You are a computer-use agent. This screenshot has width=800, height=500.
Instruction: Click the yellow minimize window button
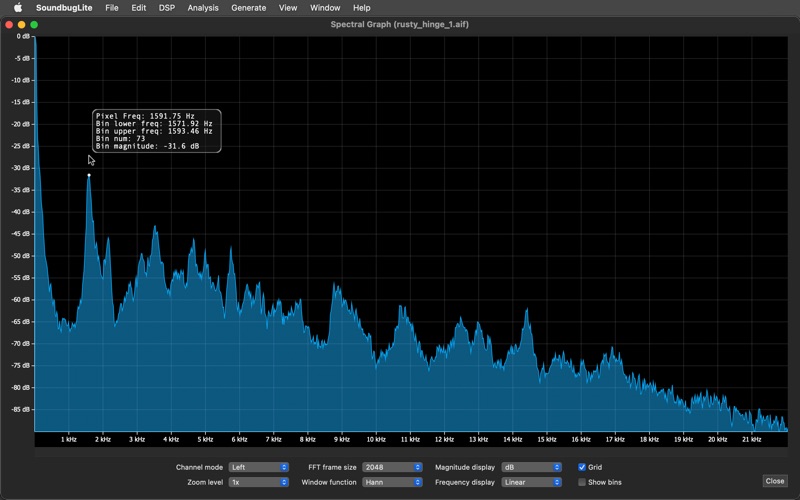(x=21, y=24)
